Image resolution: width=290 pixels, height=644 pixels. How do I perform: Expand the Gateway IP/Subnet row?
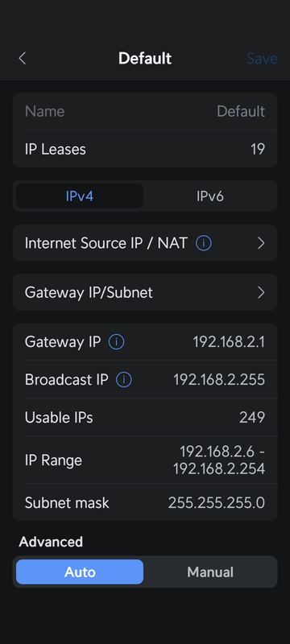[145, 292]
